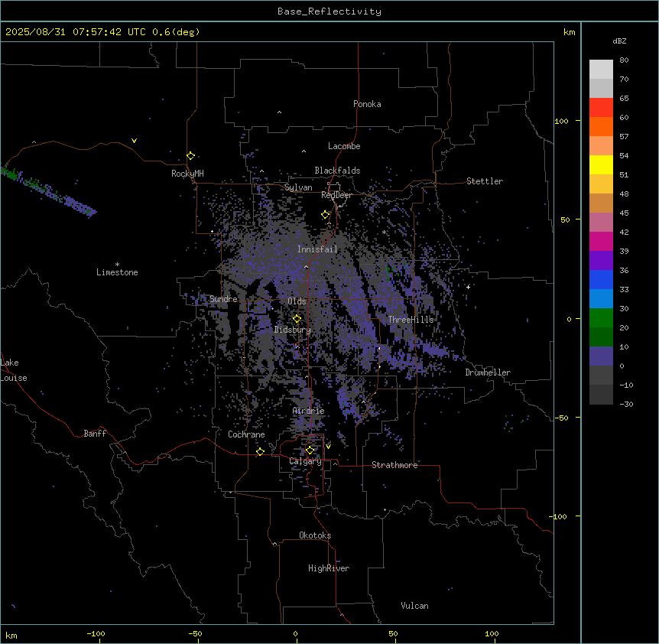Click the Limestone label
659x644 pixels.
pyautogui.click(x=117, y=272)
